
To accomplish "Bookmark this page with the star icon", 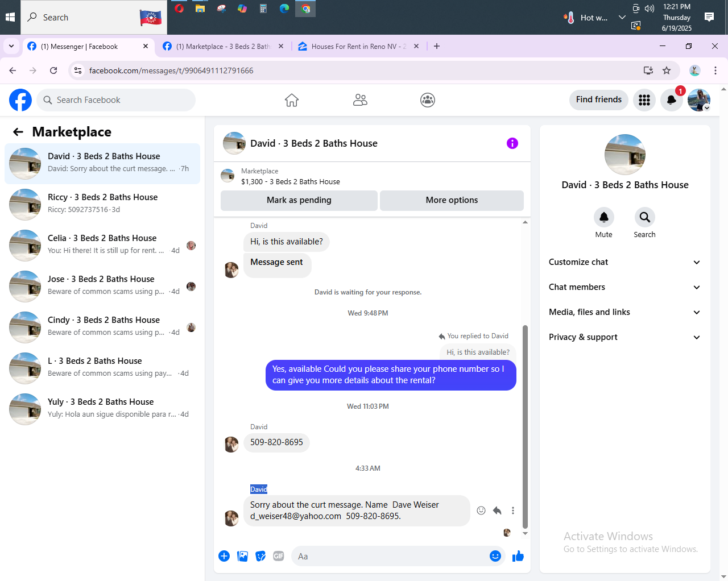I will point(667,70).
